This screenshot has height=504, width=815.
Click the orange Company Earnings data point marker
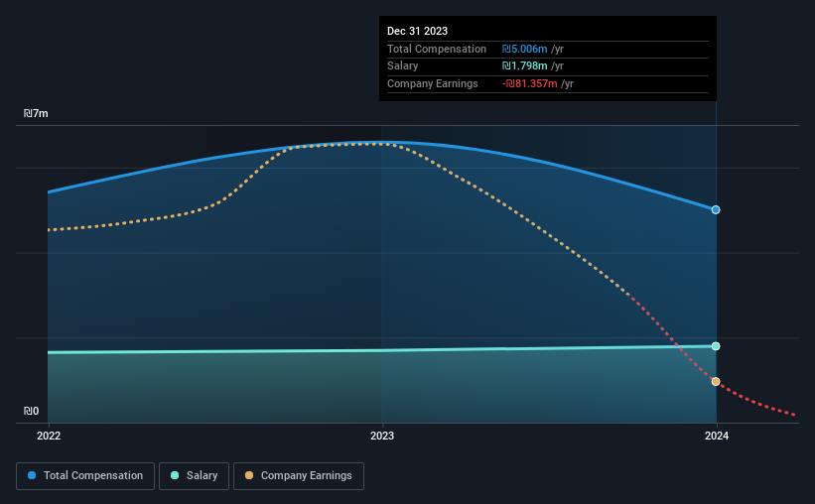pos(716,381)
